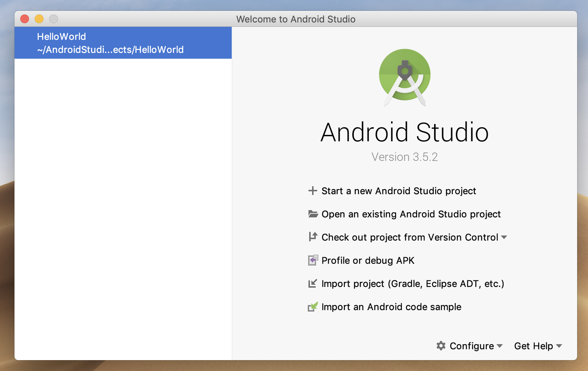Image resolution: width=588 pixels, height=371 pixels.
Task: Open an existing Android Studio project
Action: (x=411, y=214)
